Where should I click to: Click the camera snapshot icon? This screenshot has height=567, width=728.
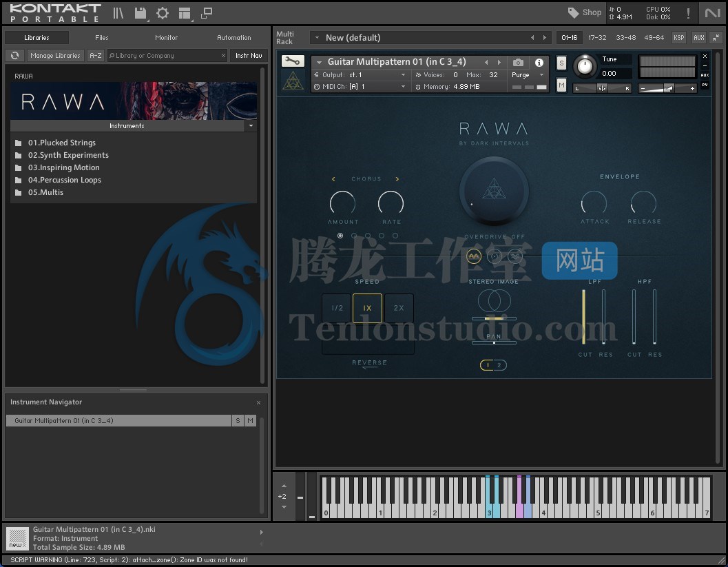coord(518,62)
